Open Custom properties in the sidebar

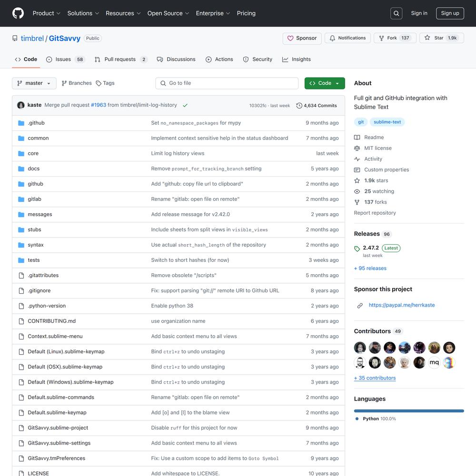tap(382, 170)
